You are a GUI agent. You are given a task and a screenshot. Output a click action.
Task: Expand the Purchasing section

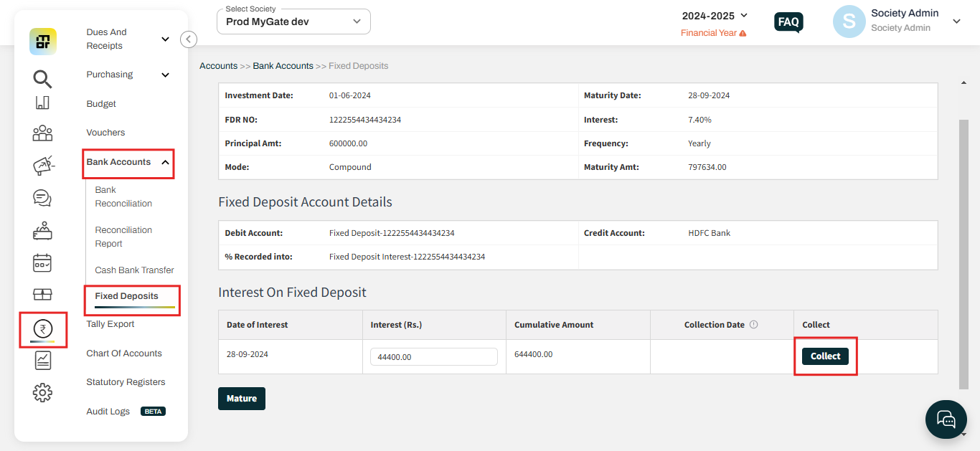(128, 74)
